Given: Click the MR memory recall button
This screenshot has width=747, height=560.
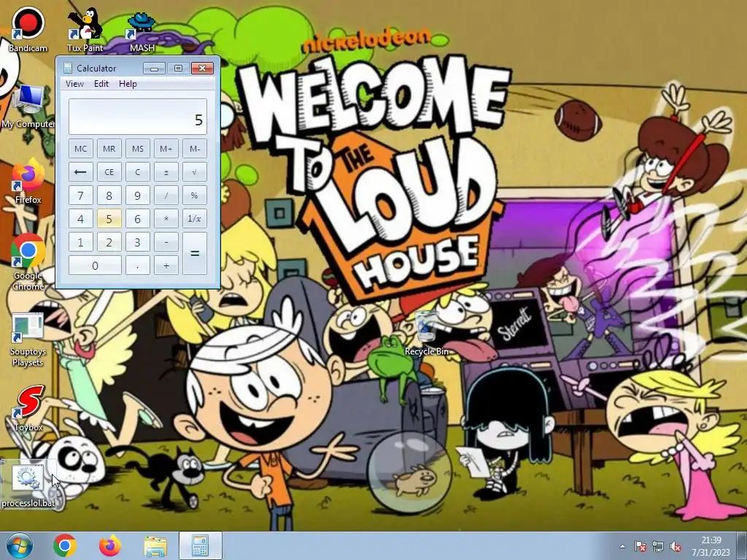Looking at the screenshot, I should click(109, 149).
